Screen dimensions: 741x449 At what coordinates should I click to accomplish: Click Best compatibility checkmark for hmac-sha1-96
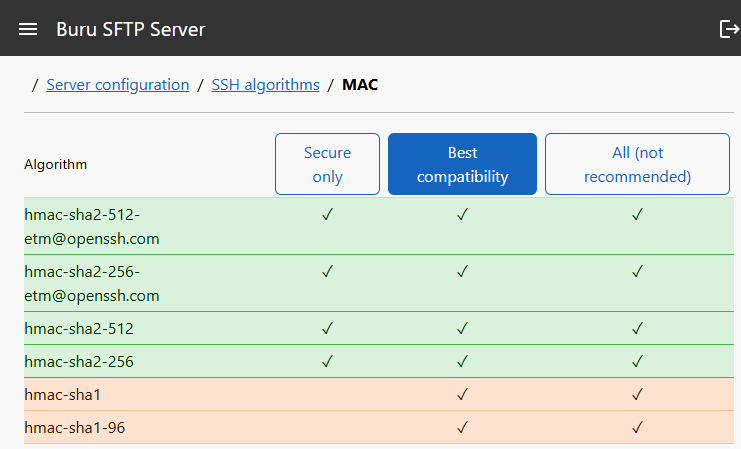(x=462, y=428)
